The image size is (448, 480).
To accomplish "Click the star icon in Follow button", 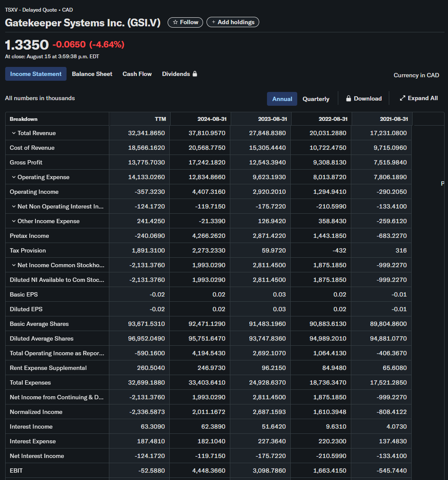I will pyautogui.click(x=175, y=22).
